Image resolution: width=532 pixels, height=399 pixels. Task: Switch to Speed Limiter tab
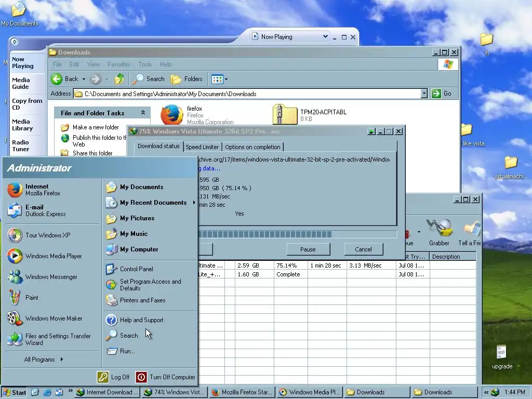click(x=202, y=147)
